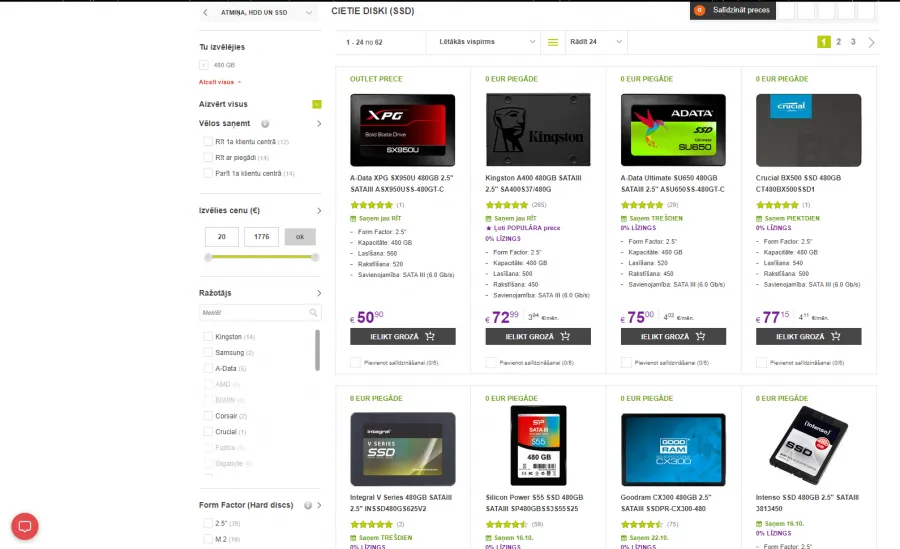Screen dimensions: 900x549
Task: Collapse the Form Factor filter section
Action: point(319,505)
